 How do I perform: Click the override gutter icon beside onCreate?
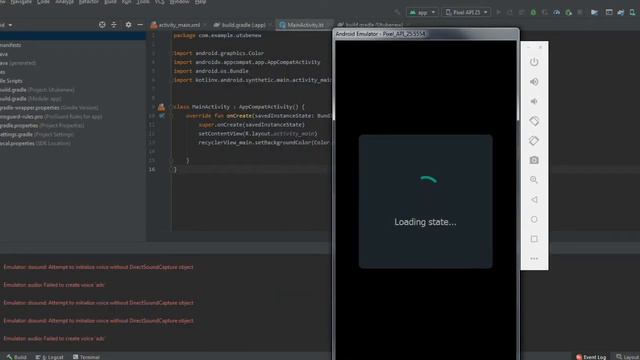[162, 116]
